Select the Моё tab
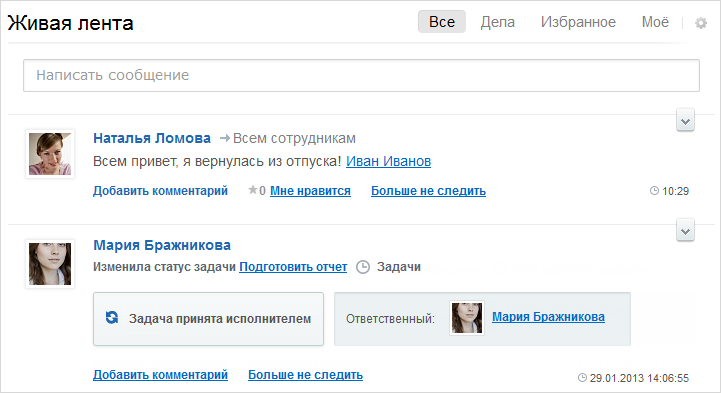Image resolution: width=721 pixels, height=393 pixels. pos(655,22)
